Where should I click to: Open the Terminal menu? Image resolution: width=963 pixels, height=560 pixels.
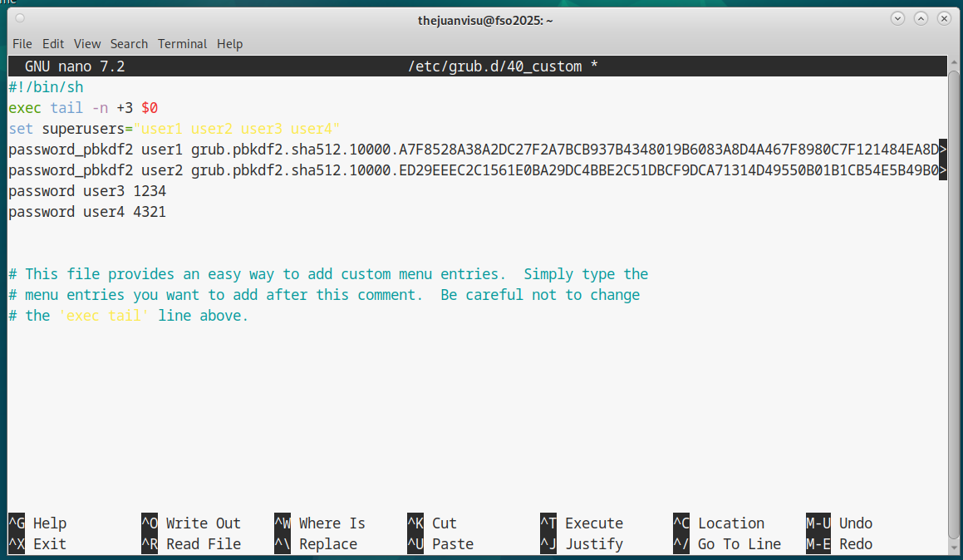182,44
